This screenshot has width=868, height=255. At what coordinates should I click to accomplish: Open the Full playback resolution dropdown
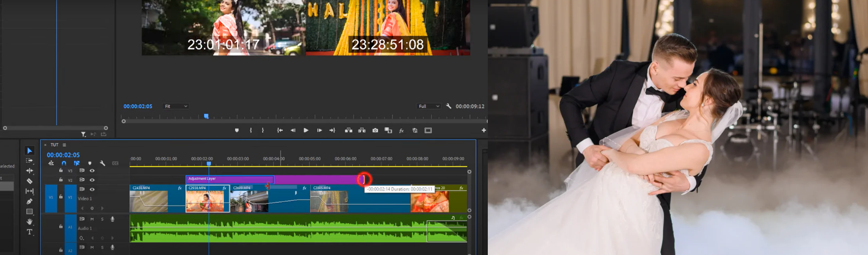(429, 107)
